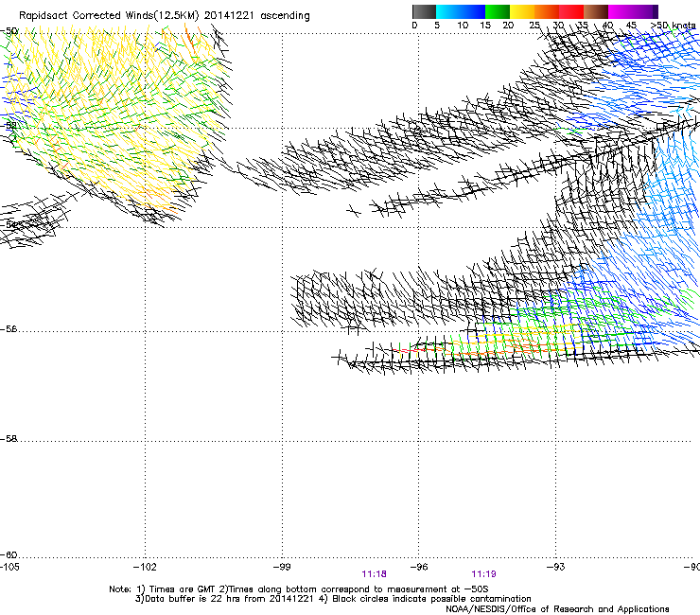
Task: Click the green 15-20 knots color band
Action: [x=498, y=11]
